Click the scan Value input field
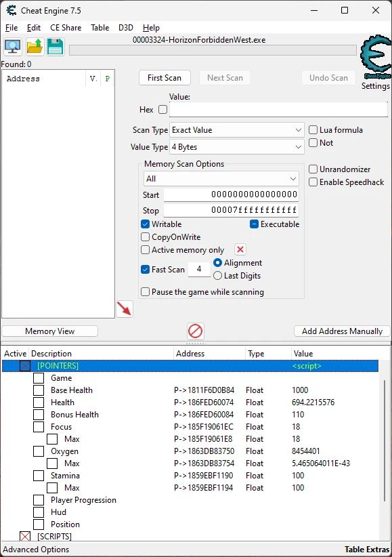The image size is (392, 557). (x=278, y=109)
